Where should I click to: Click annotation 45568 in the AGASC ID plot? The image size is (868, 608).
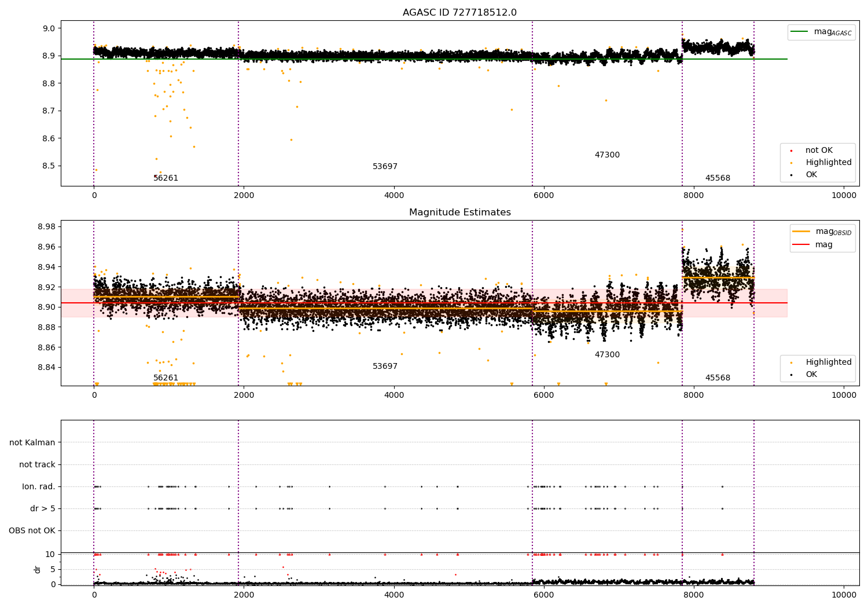pos(718,178)
